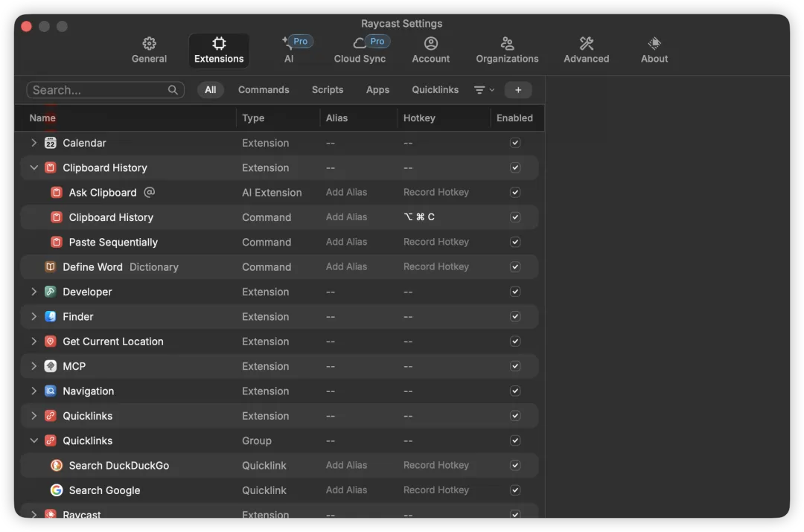Add alias for Search Google
804x532 pixels.
346,490
